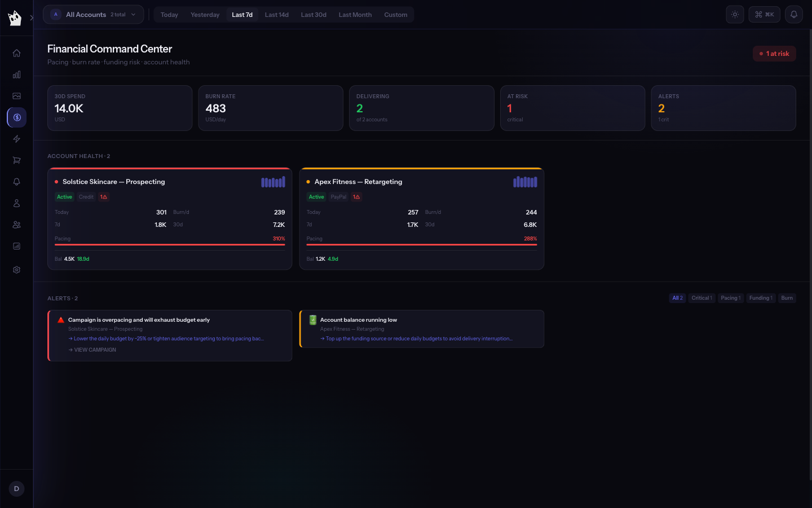Screen dimensions: 812x508
Task: Click the Solstice Skincare pacing bar
Action: pos(170,245)
